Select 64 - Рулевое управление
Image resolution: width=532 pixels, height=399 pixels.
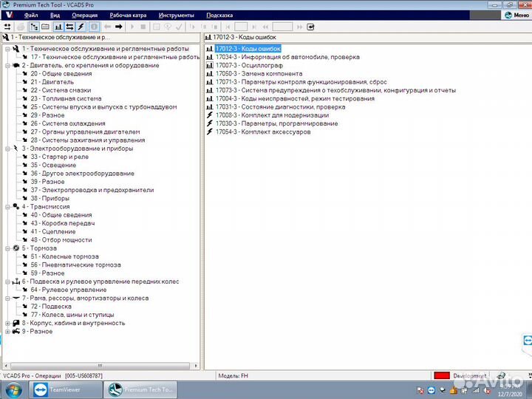point(68,290)
